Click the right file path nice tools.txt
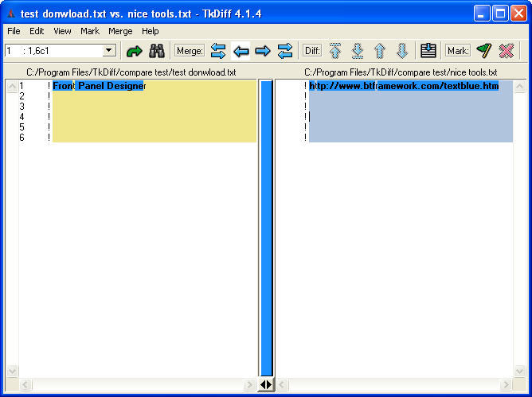532x397 pixels. pos(401,72)
